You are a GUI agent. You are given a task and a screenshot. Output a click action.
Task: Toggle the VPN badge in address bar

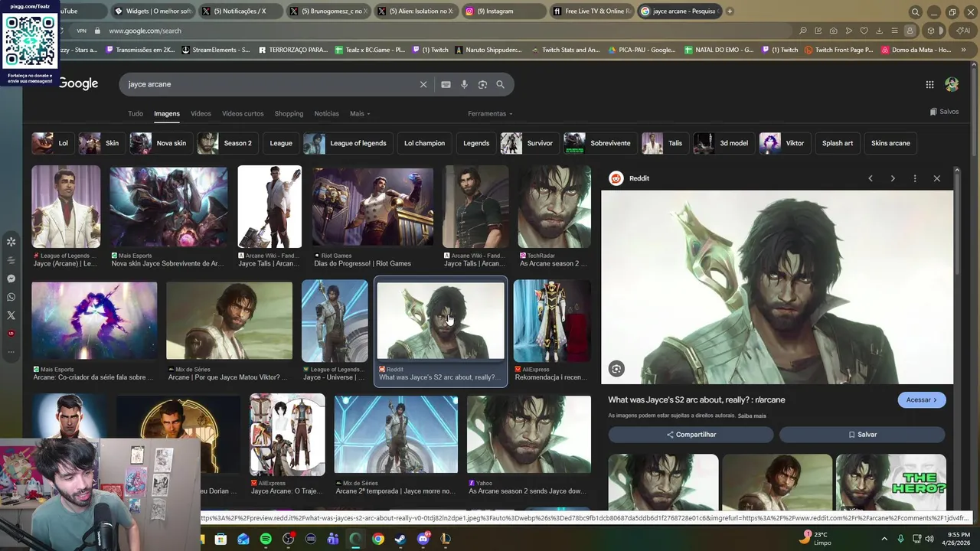click(82, 31)
